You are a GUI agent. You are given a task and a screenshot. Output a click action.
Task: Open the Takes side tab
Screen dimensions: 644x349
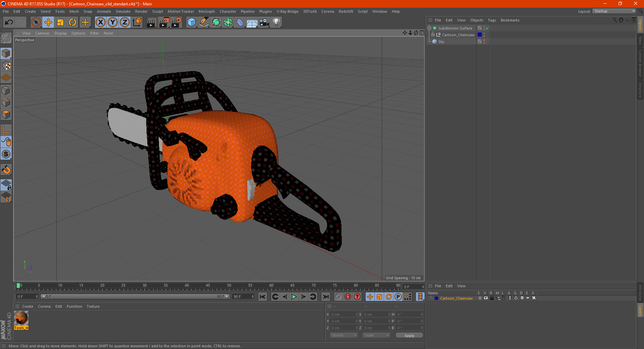point(640,40)
